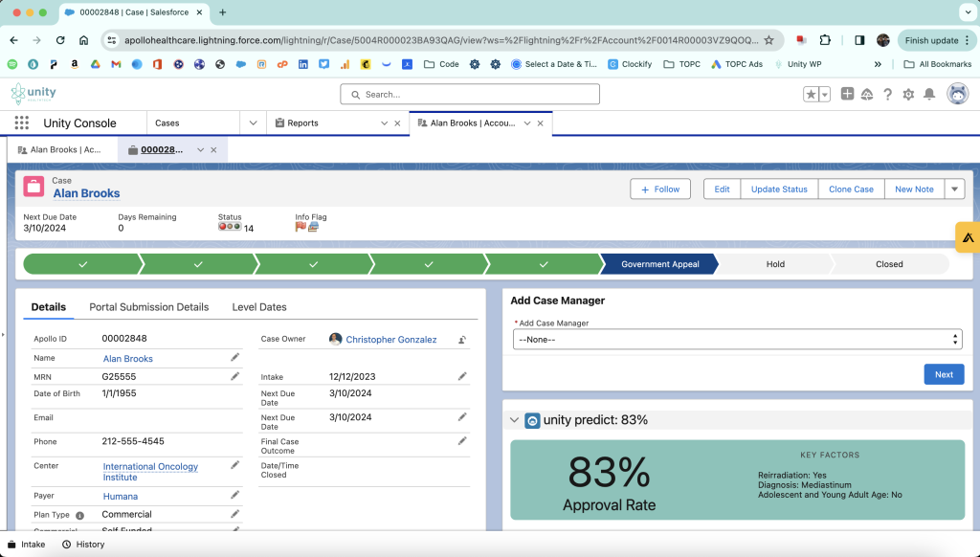This screenshot has width=980, height=557.
Task: Open the Level Dates tab
Action: (x=258, y=307)
